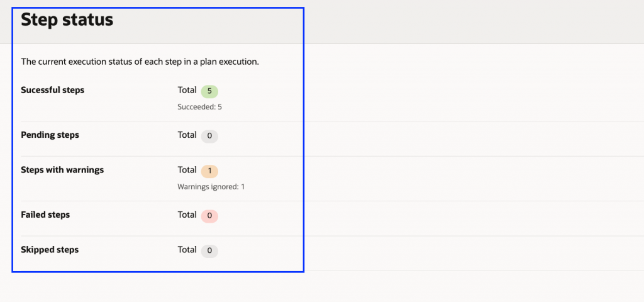Screen dimensions: 644x302
Task: Select the 'Skipped steps' label
Action: [50, 250]
